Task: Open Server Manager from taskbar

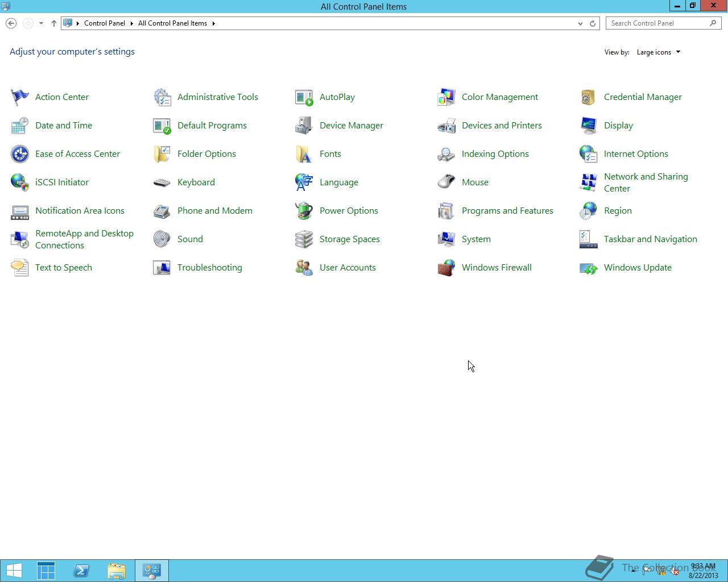Action: (46, 571)
